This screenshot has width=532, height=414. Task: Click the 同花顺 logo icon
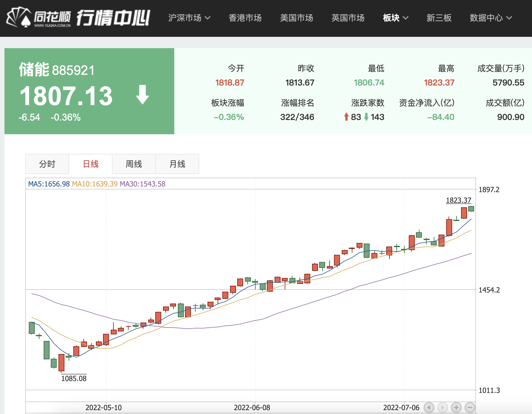click(x=38, y=18)
